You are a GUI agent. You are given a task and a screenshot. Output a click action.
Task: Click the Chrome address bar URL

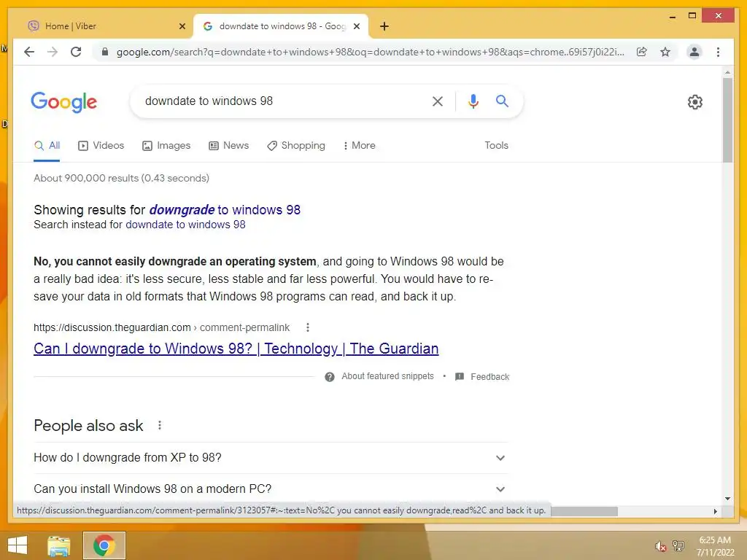[370, 52]
